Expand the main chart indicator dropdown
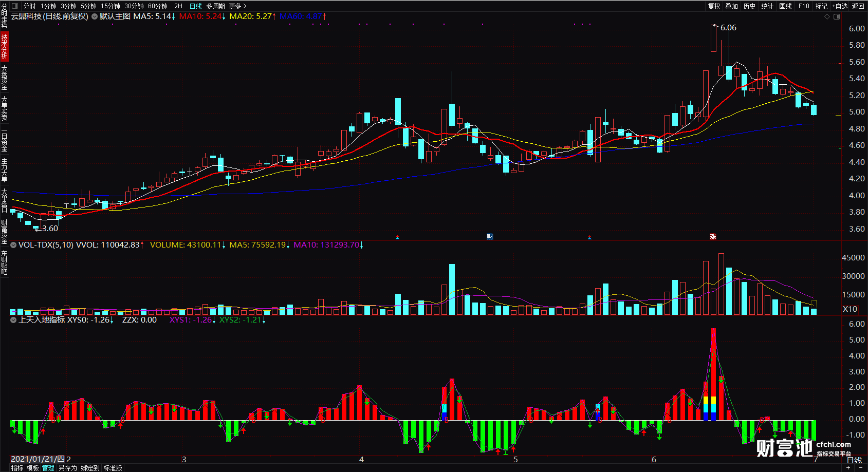Screen dimensions: 868x472 tap(95, 16)
